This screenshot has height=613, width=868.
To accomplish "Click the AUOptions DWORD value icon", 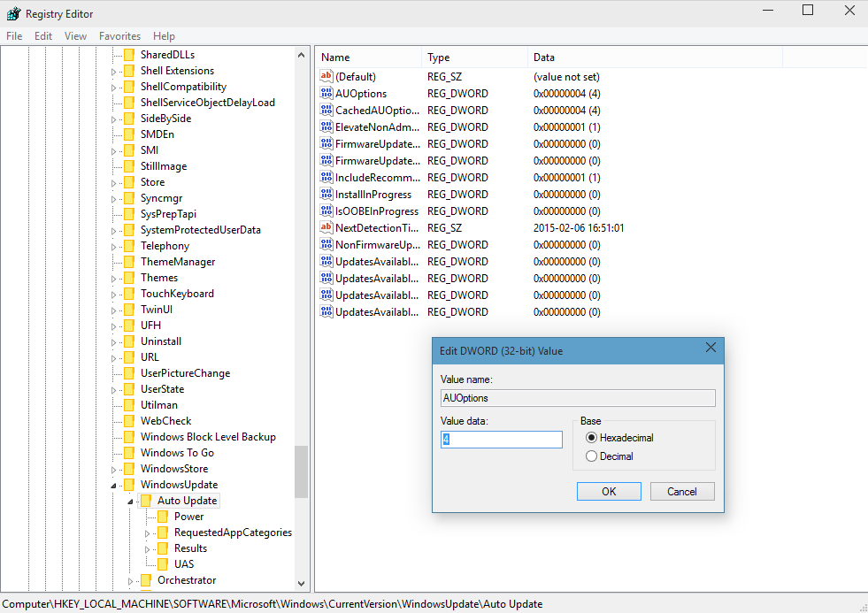I will point(326,93).
